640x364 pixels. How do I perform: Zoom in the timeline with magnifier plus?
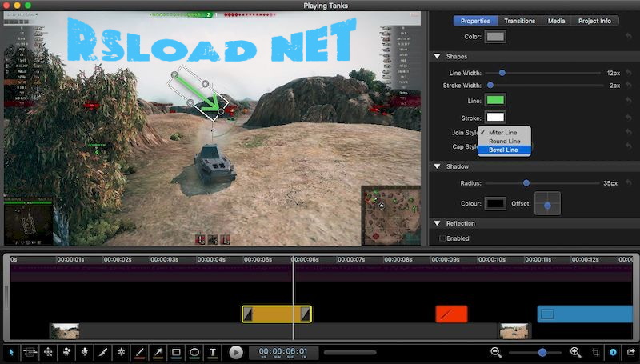pyautogui.click(x=575, y=352)
